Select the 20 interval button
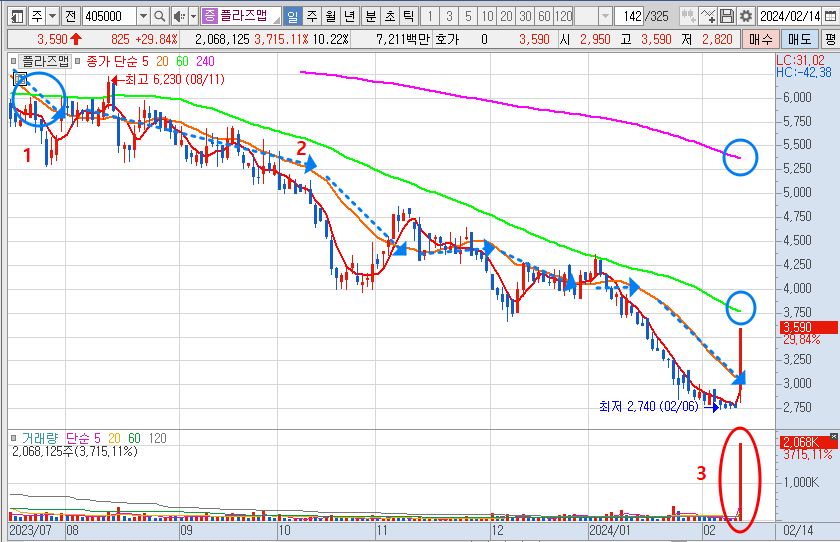The image size is (840, 542). (x=506, y=17)
